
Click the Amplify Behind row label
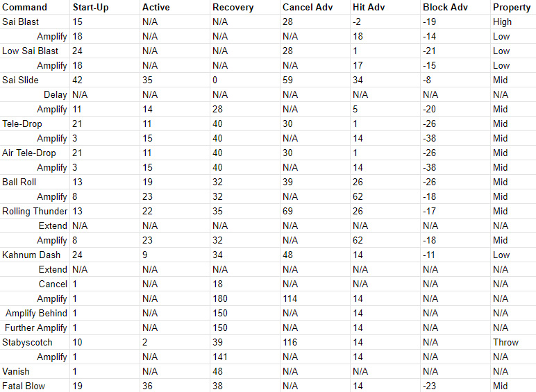click(35, 313)
